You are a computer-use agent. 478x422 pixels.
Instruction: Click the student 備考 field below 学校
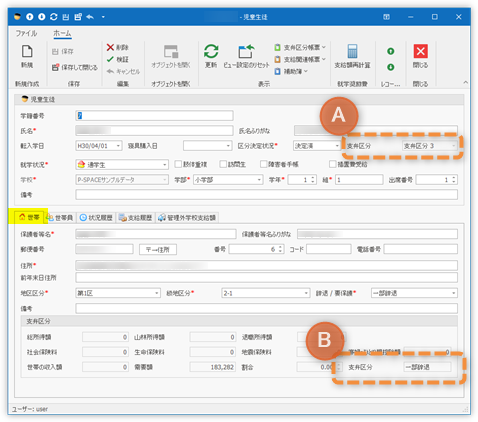[x=266, y=195]
